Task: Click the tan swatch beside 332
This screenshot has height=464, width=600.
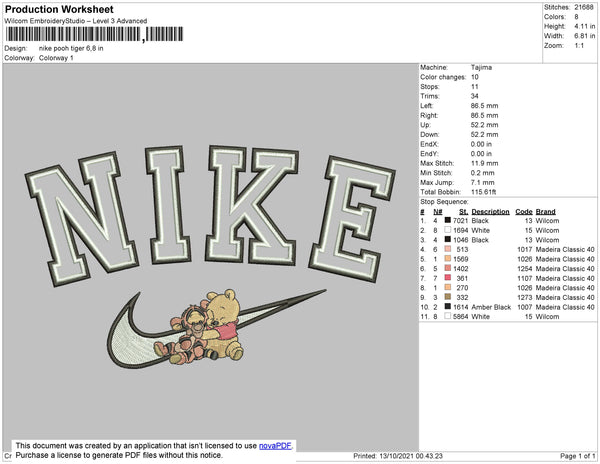Action: pos(447,297)
